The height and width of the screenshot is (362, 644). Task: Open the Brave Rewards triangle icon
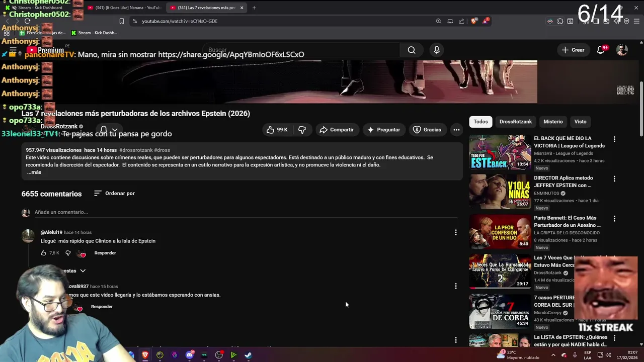(486, 21)
